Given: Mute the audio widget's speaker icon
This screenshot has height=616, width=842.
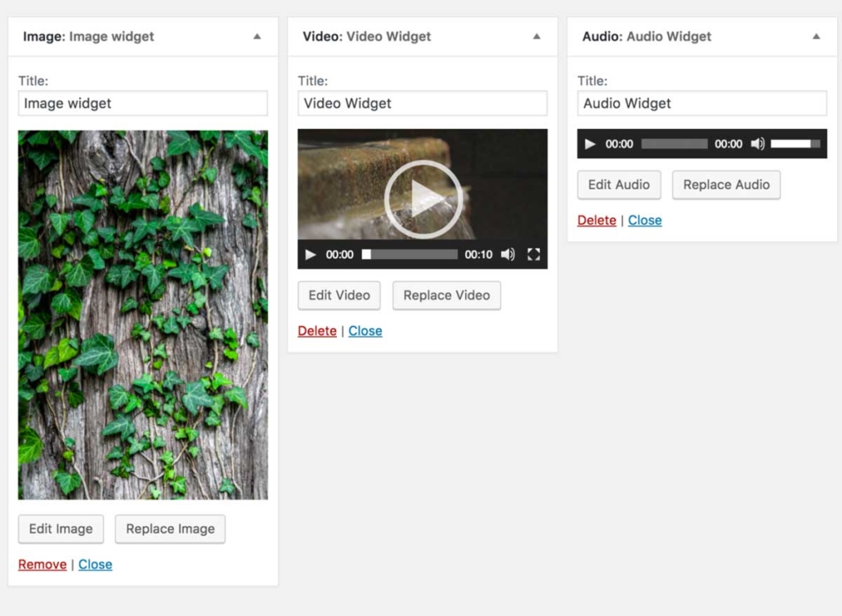Looking at the screenshot, I should click(x=758, y=144).
